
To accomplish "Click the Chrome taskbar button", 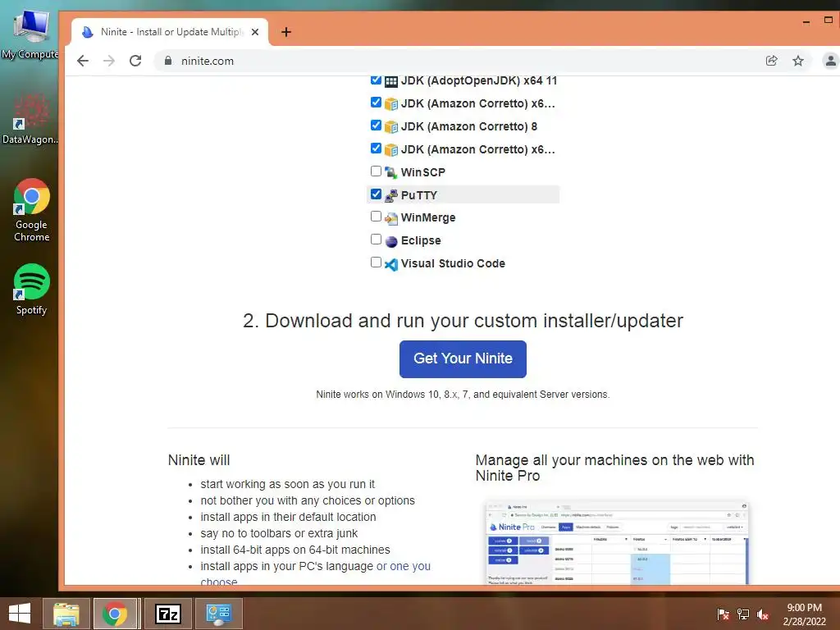I will (x=116, y=614).
